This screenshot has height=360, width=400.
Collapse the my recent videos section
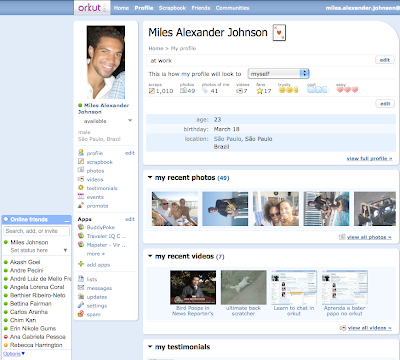point(150,256)
